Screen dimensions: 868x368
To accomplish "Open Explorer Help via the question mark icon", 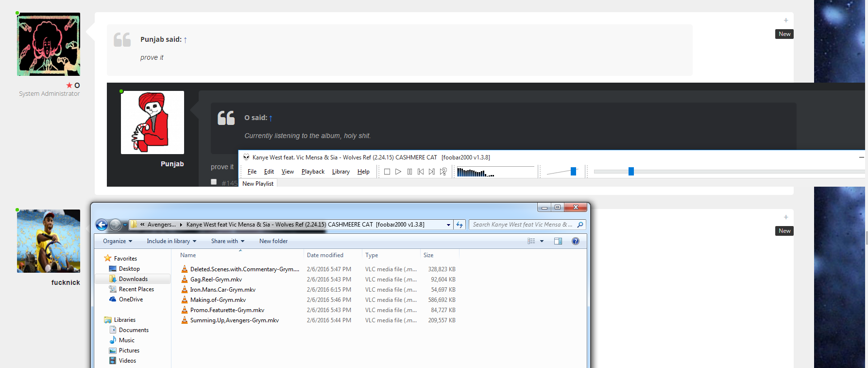I will (x=576, y=241).
